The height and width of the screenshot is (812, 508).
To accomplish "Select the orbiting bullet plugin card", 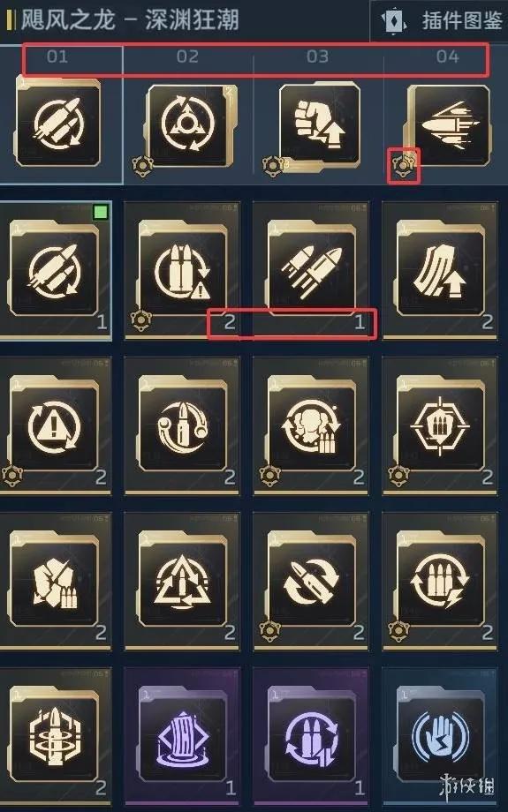I will pyautogui.click(x=182, y=425).
